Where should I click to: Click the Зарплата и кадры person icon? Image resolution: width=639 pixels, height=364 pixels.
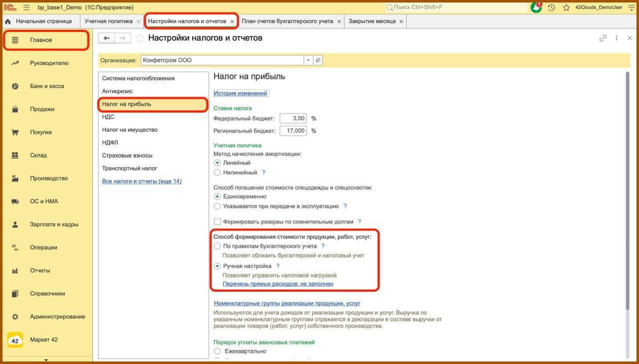click(15, 224)
